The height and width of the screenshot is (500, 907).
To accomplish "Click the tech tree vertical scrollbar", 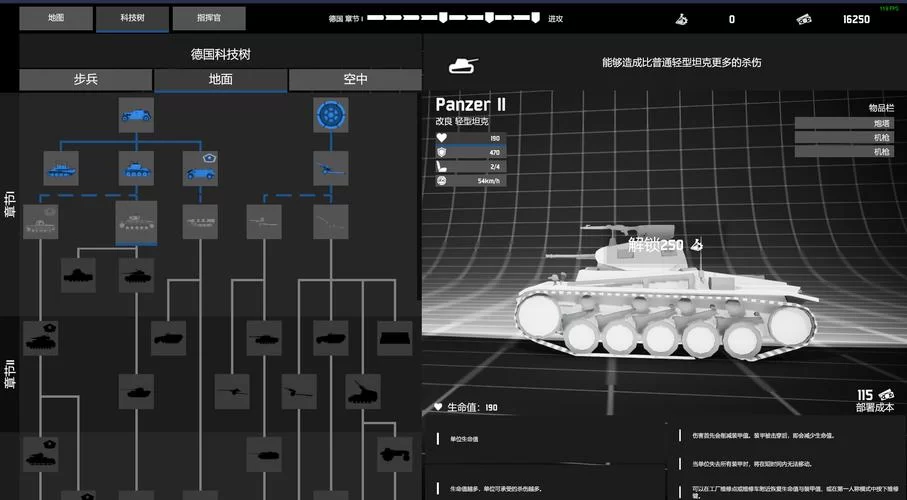I will click(420, 197).
